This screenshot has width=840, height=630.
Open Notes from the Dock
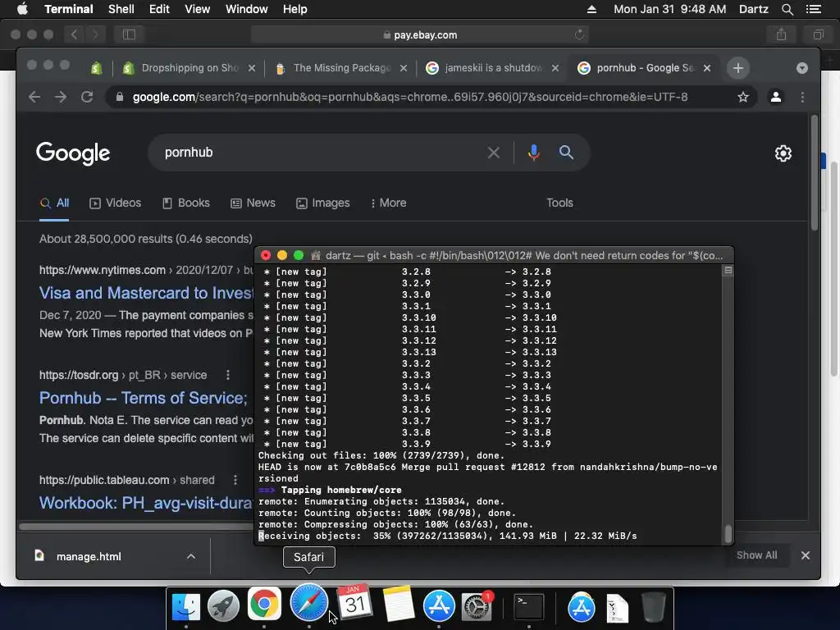coord(399,604)
